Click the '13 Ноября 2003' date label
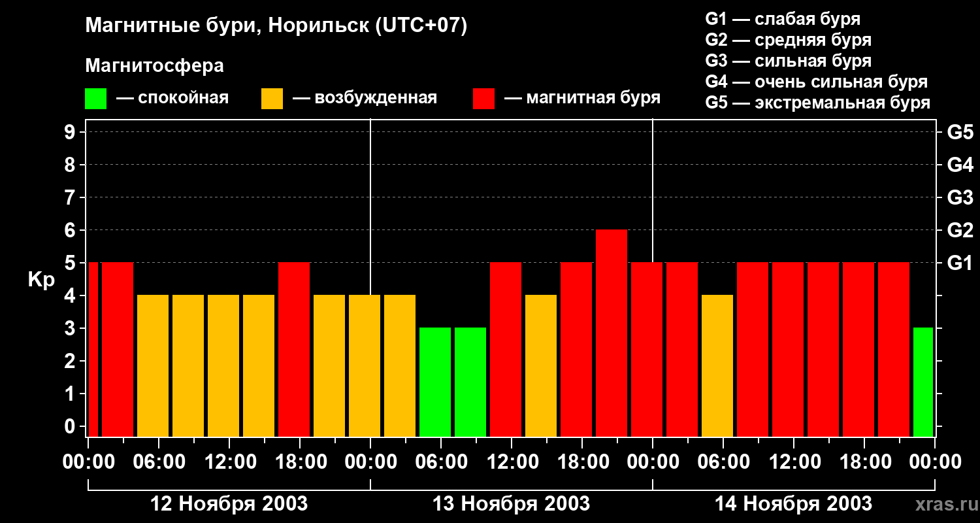 (511, 503)
